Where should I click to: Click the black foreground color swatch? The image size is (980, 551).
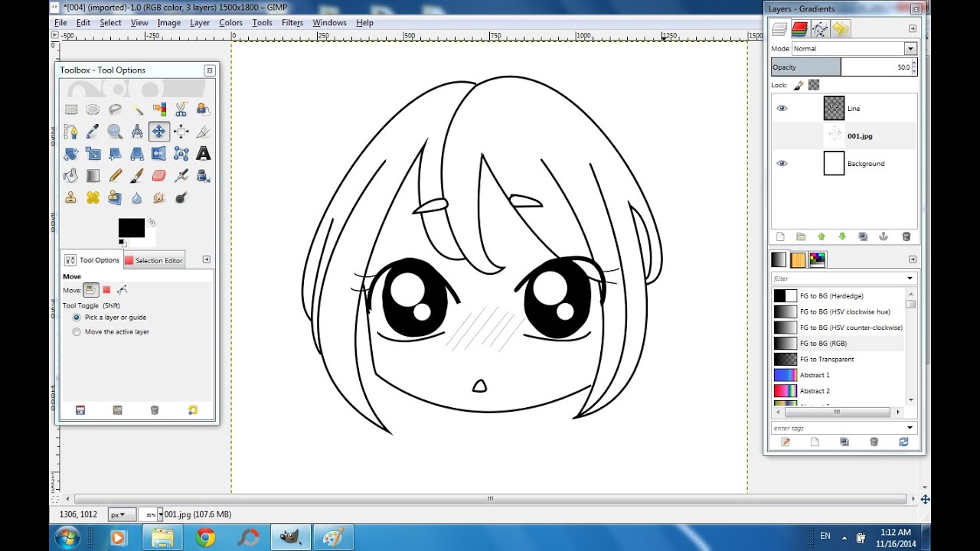(x=131, y=228)
